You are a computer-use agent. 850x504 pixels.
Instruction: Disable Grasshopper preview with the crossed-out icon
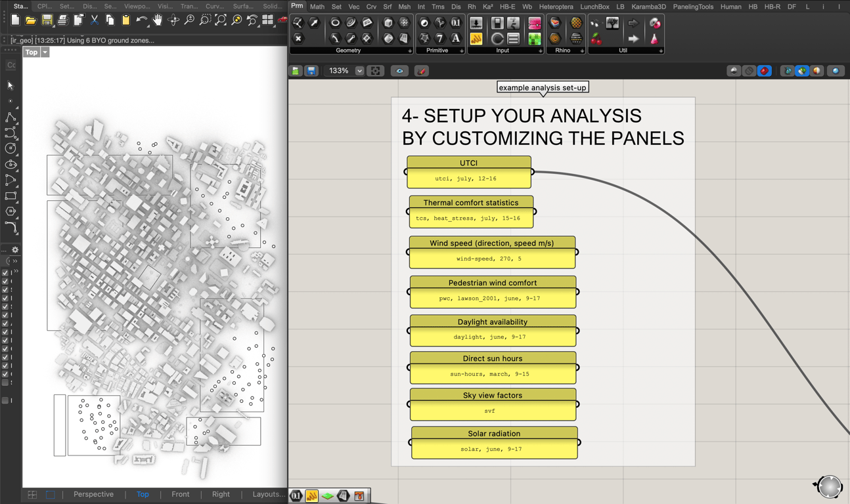734,71
